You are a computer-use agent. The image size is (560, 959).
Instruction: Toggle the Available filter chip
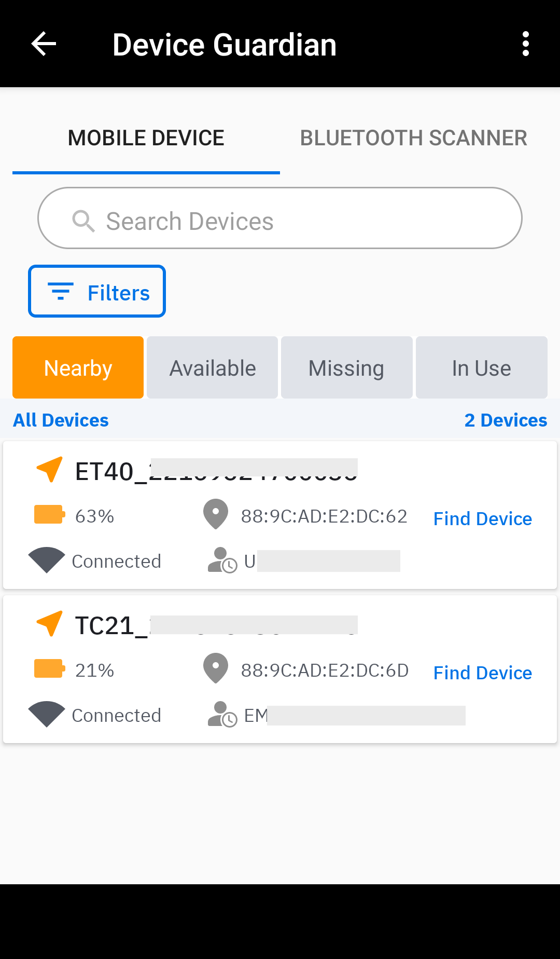tap(213, 367)
